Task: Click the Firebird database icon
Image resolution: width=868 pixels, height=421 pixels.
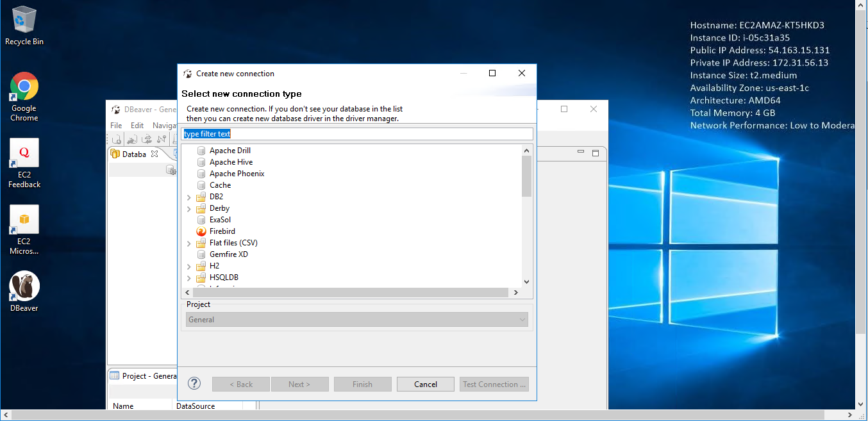Action: click(201, 231)
